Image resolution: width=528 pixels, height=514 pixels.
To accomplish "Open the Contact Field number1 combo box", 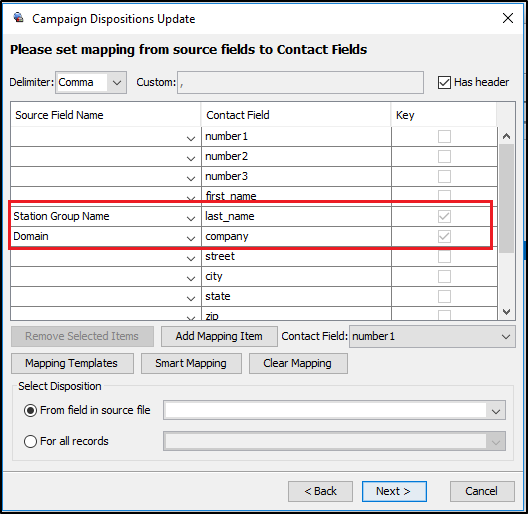I will point(432,336).
